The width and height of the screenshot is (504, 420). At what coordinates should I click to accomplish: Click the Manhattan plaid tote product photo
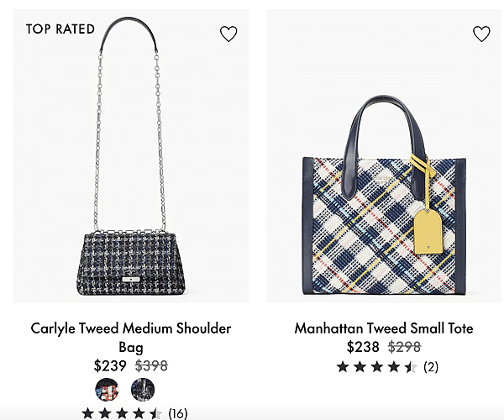pyautogui.click(x=384, y=156)
